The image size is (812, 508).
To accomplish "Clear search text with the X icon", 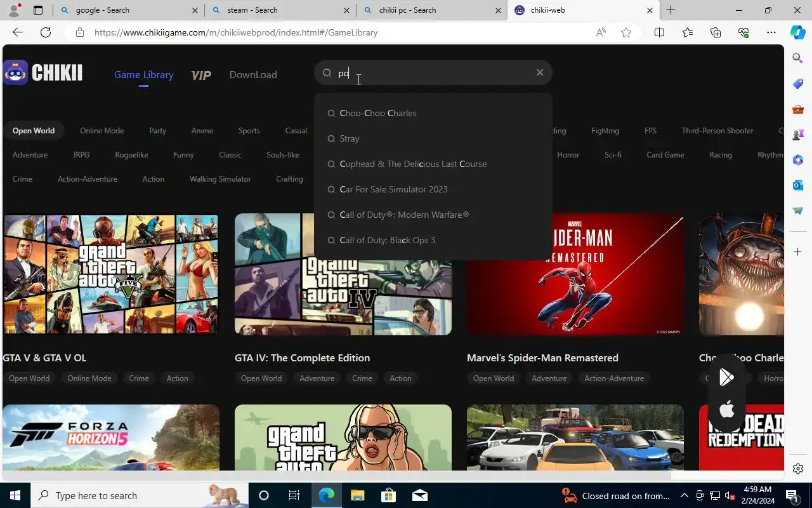I will pos(540,72).
